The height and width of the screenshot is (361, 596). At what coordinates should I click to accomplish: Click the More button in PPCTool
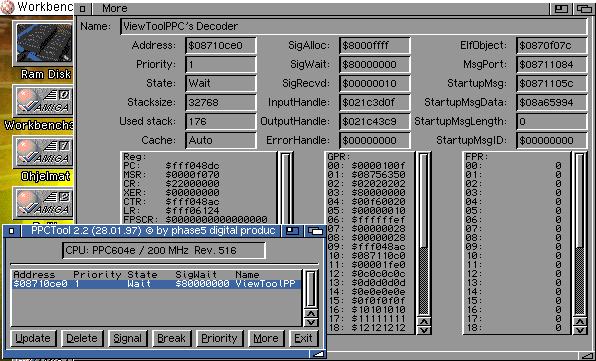(266, 338)
